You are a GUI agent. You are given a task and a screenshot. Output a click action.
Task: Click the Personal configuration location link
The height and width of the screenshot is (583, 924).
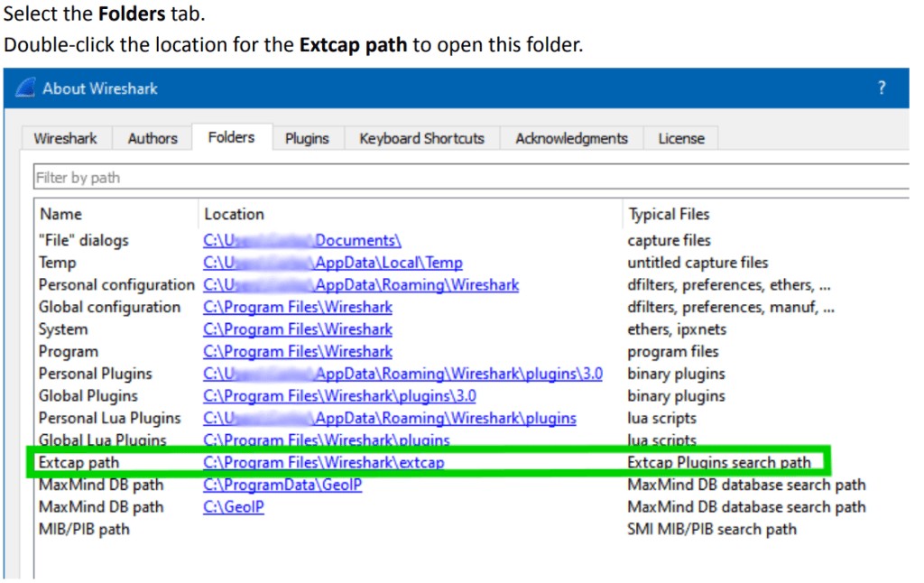[x=361, y=285]
